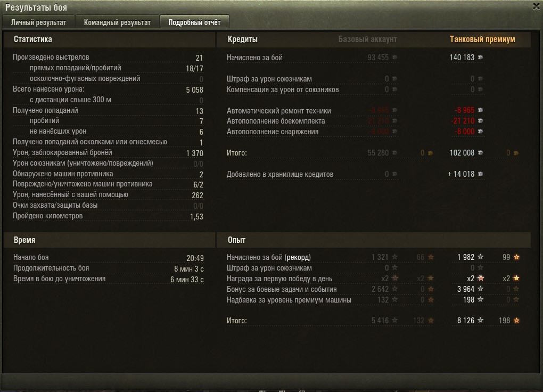The height and width of the screenshot is (392, 543).
Task: Click credits icon beside 140 183 earned
Action: click(480, 57)
